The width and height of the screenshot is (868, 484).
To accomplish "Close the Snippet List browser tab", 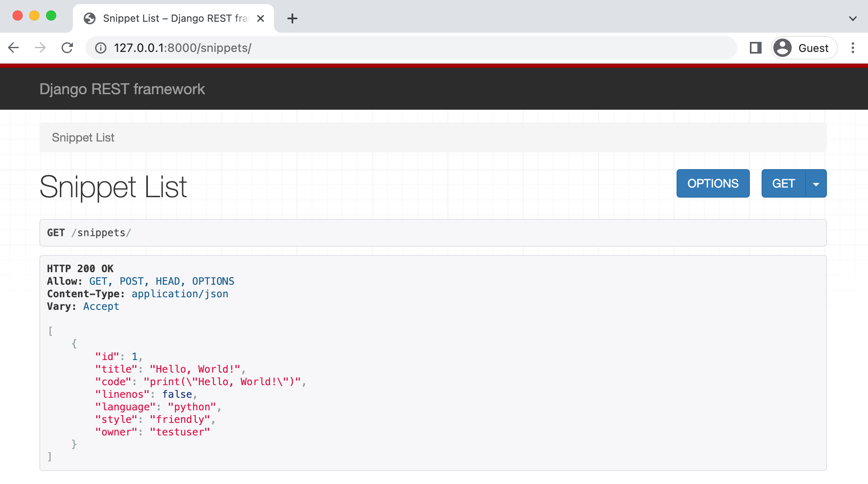I will (x=261, y=18).
